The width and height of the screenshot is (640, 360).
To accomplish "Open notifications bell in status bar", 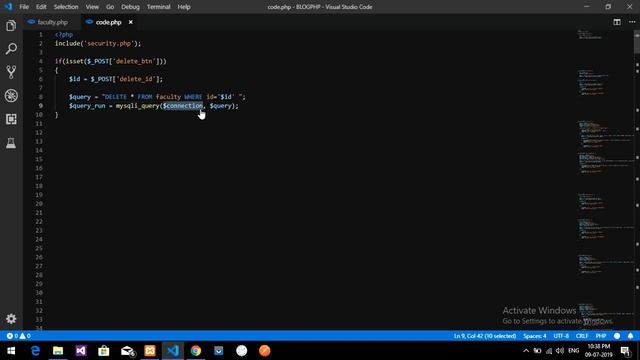I will (x=630, y=336).
